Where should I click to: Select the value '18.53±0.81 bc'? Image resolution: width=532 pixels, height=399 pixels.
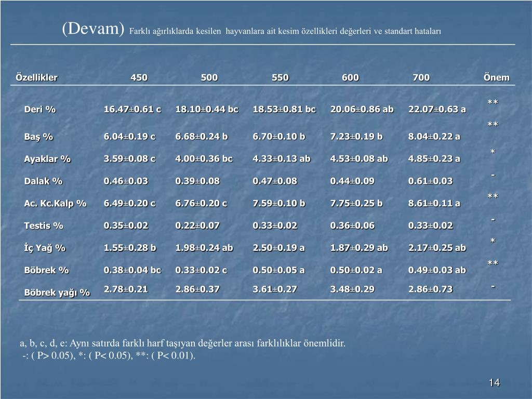[284, 109]
